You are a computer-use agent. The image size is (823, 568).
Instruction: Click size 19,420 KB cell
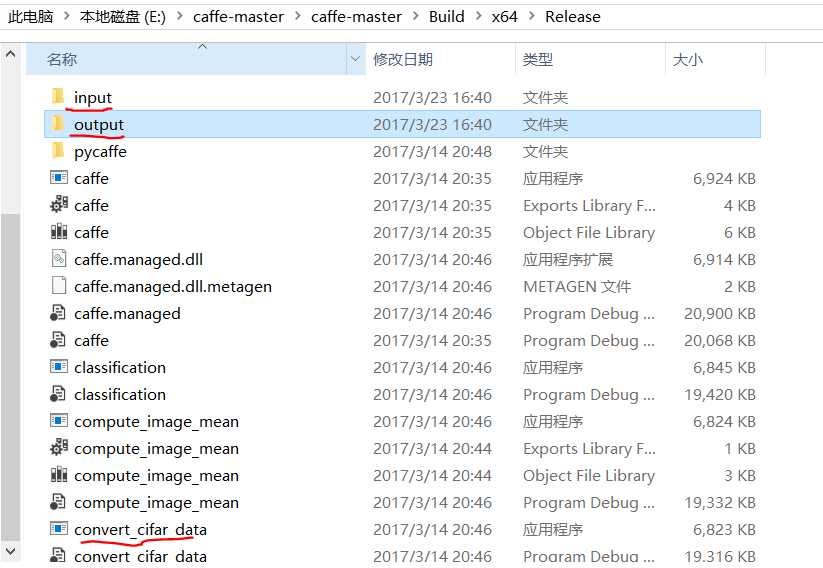pyautogui.click(x=719, y=394)
